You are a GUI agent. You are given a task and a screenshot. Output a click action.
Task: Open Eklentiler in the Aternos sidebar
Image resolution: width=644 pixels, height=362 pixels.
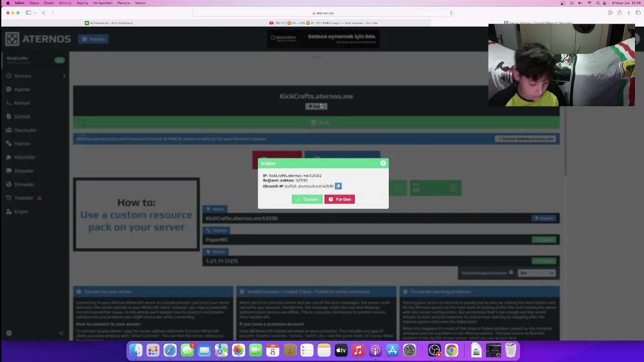tap(25, 157)
